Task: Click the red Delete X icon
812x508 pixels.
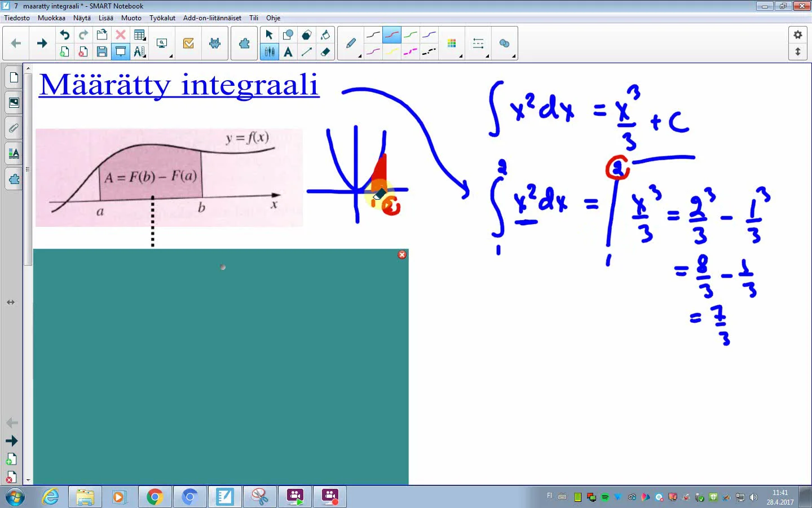Action: coord(121,35)
